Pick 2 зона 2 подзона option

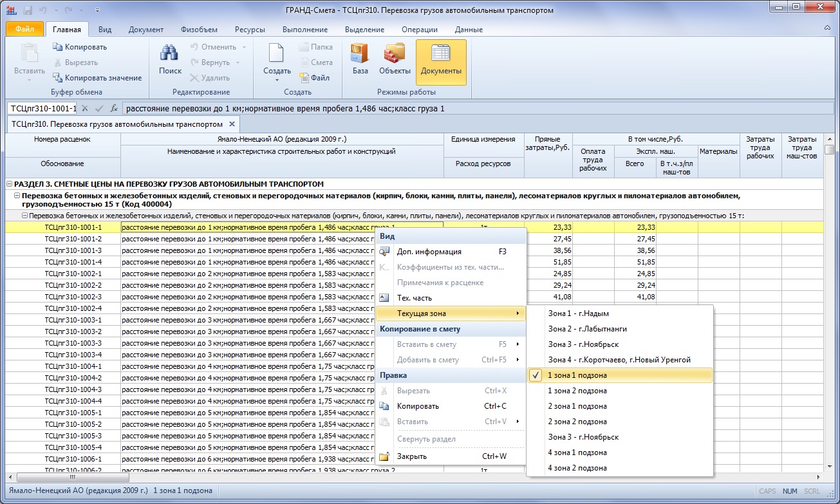[x=577, y=422]
